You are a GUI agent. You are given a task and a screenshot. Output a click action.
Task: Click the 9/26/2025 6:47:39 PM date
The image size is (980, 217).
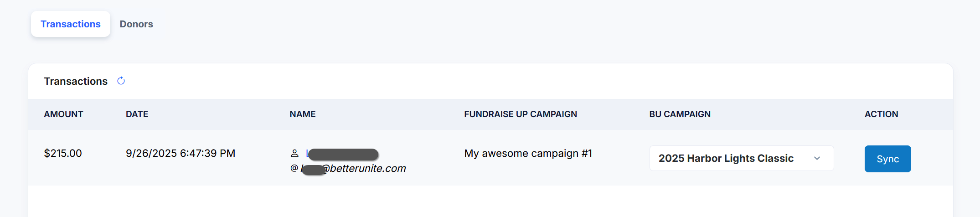click(x=181, y=153)
